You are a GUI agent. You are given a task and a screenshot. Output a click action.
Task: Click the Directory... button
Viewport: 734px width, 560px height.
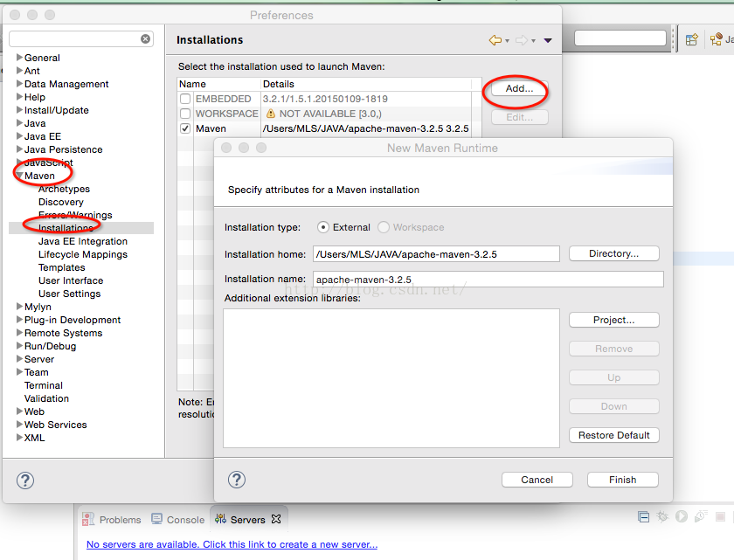point(613,253)
